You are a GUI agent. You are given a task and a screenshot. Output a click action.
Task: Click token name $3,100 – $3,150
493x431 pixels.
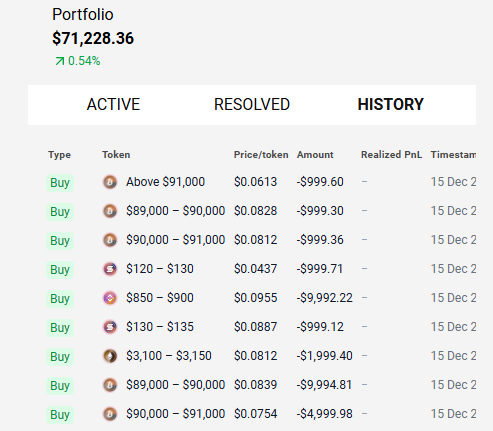(169, 356)
